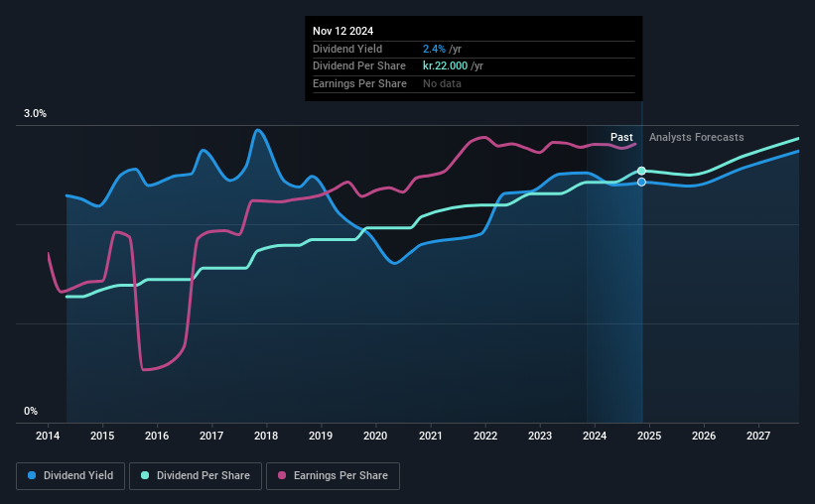Click the blue Dividend Yield legend dot
This screenshot has height=504, width=815.
(x=32, y=475)
